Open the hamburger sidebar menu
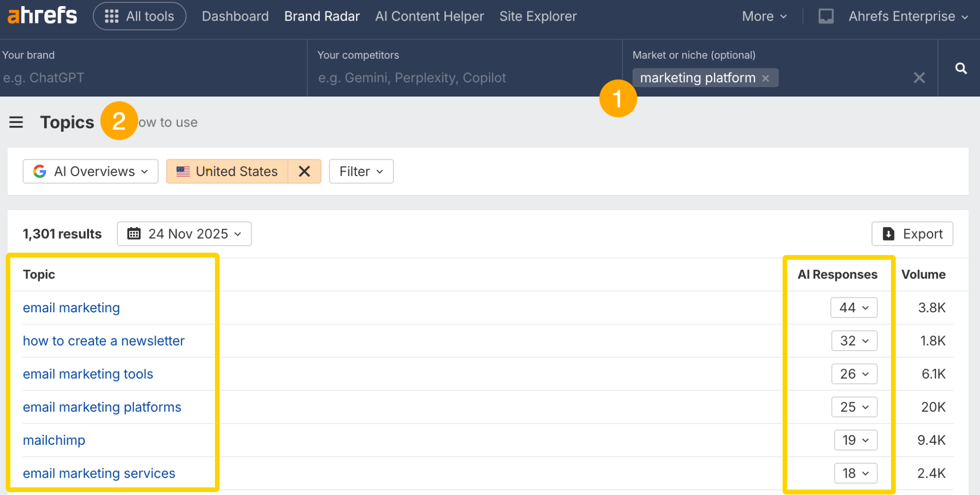 click(x=16, y=122)
